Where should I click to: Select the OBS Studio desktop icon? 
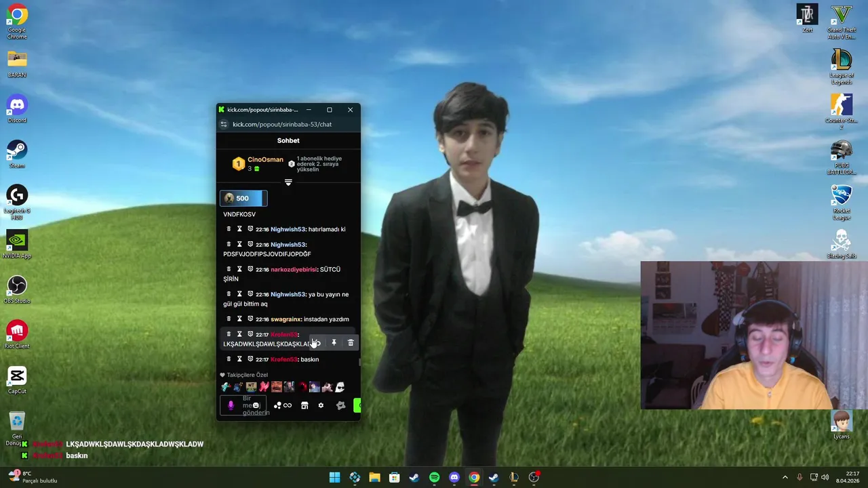pos(17,290)
